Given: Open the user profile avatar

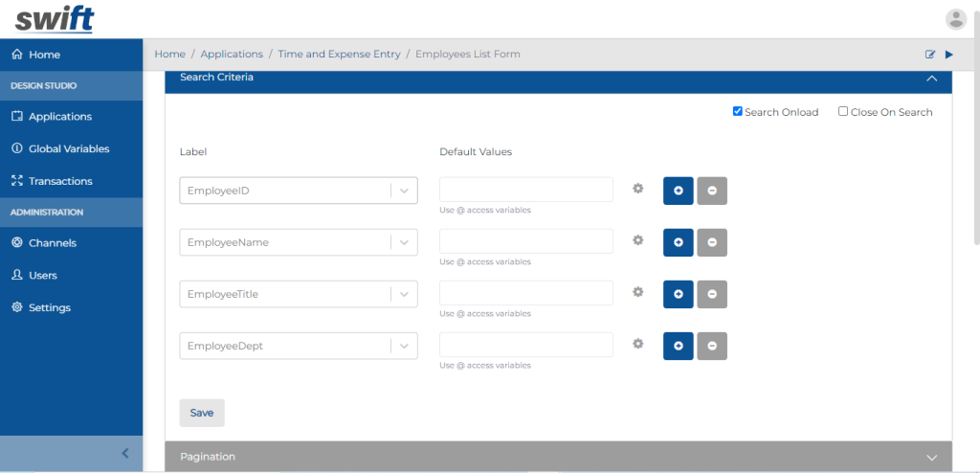Looking at the screenshot, I should pyautogui.click(x=956, y=19).
